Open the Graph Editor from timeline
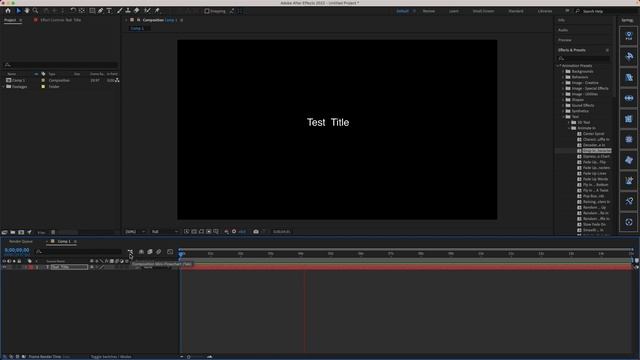 [x=170, y=252]
